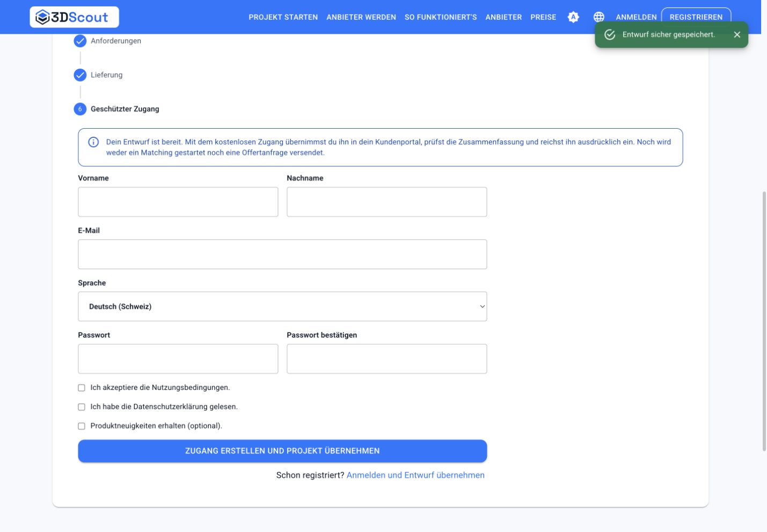767x532 pixels.
Task: Navigate to Anbieter page
Action: (x=503, y=17)
